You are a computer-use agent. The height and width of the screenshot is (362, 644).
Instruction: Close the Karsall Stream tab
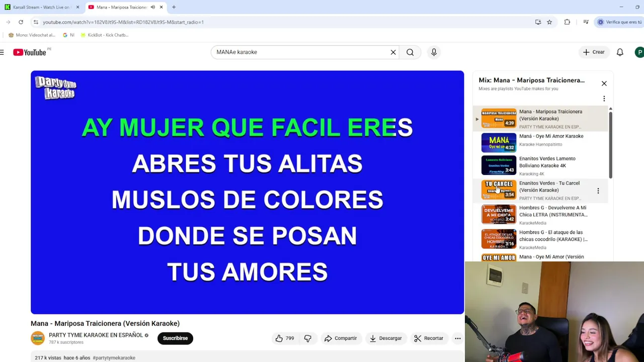tap(77, 7)
